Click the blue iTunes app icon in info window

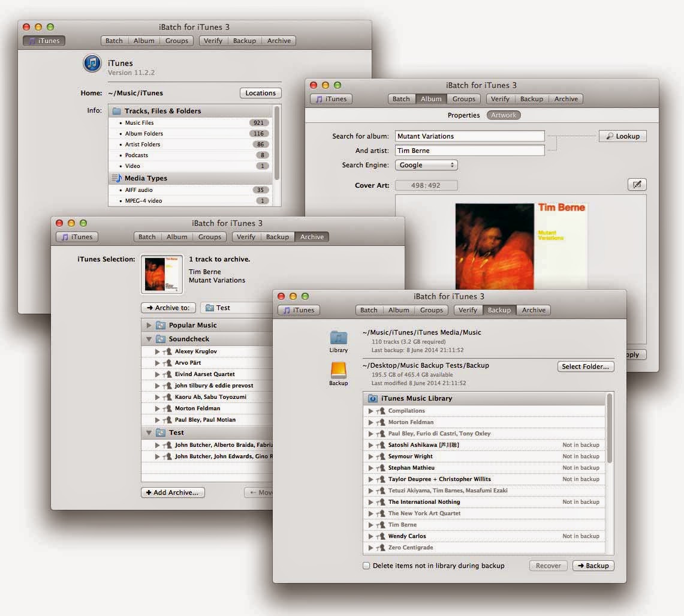pyautogui.click(x=92, y=64)
